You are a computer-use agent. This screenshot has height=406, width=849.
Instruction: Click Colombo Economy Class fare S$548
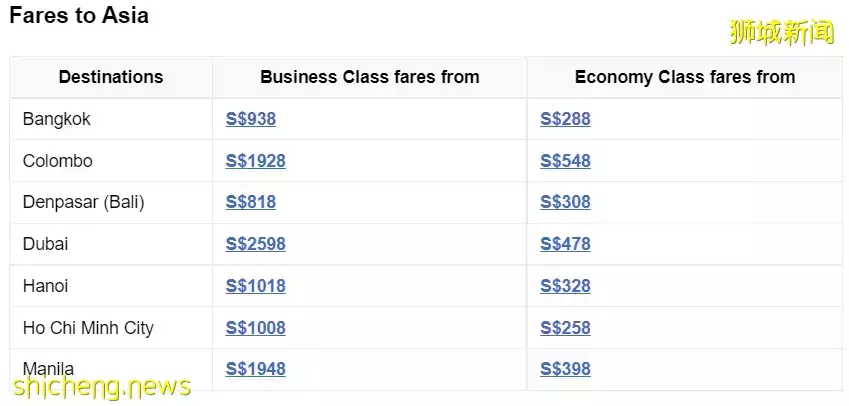click(565, 161)
